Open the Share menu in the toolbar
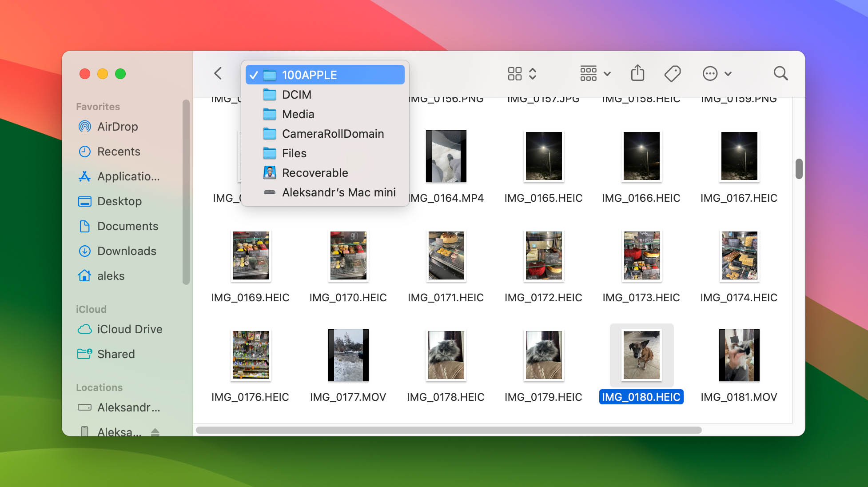This screenshot has height=487, width=868. click(638, 73)
